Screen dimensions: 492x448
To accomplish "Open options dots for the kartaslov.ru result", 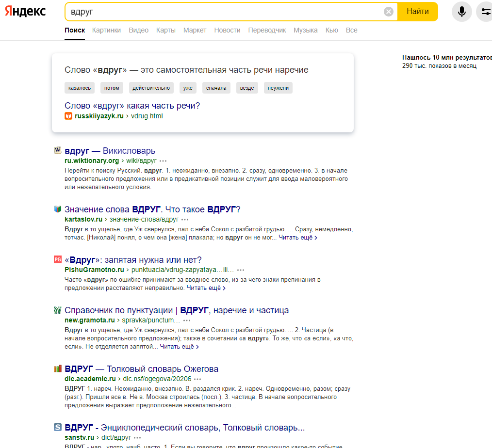I will [x=185, y=220].
